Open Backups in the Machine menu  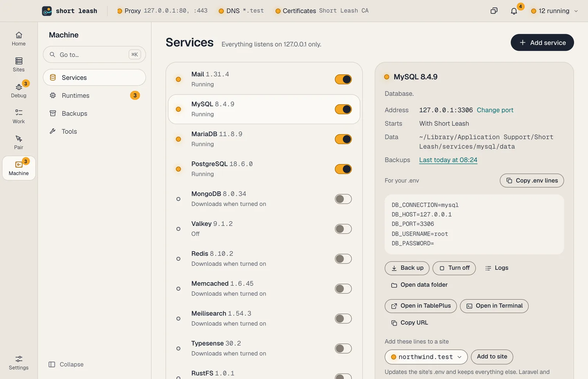(94, 114)
